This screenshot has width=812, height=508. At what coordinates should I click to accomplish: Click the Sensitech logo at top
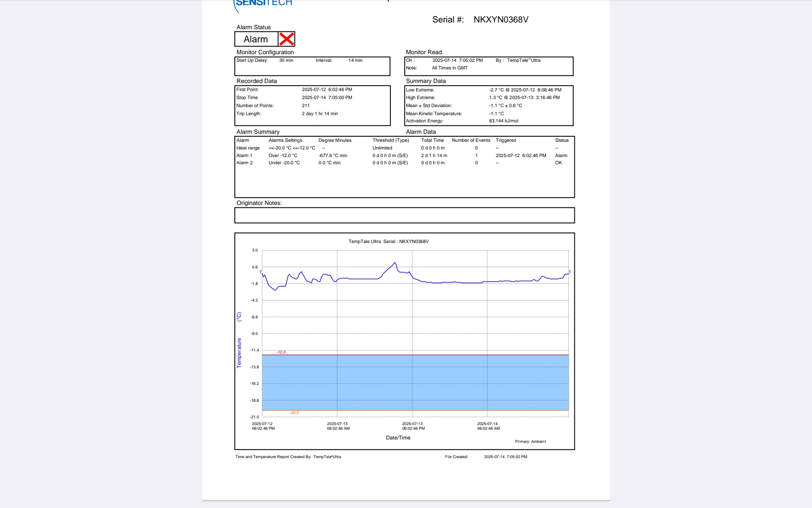click(263, 3)
